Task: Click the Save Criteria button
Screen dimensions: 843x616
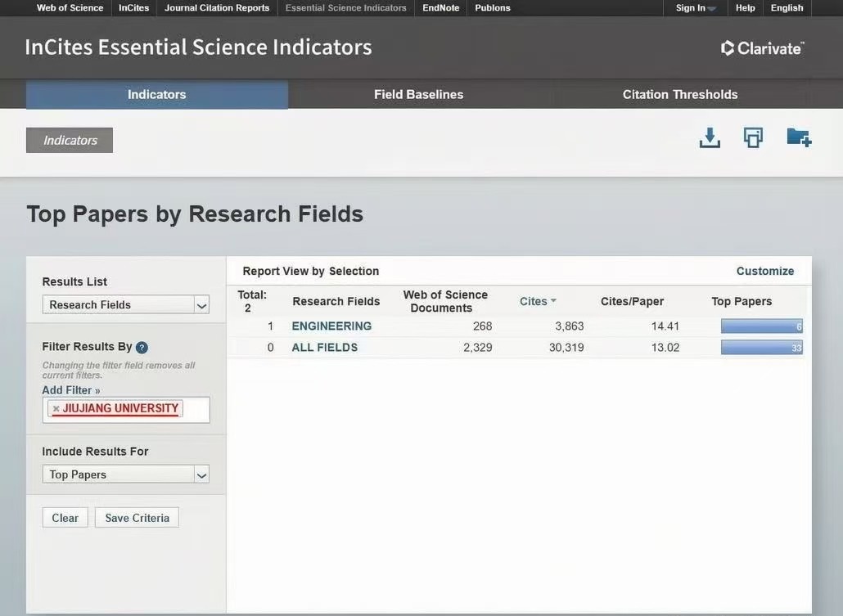Action: point(137,518)
